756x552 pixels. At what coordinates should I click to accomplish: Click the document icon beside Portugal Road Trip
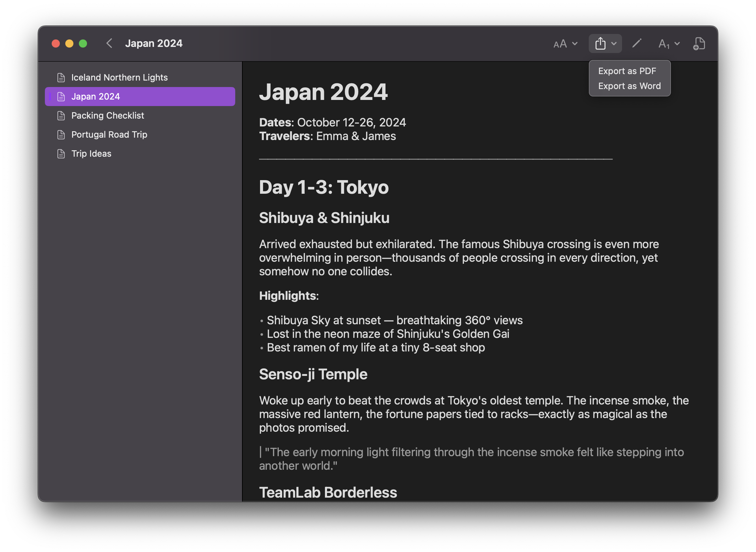tap(61, 135)
